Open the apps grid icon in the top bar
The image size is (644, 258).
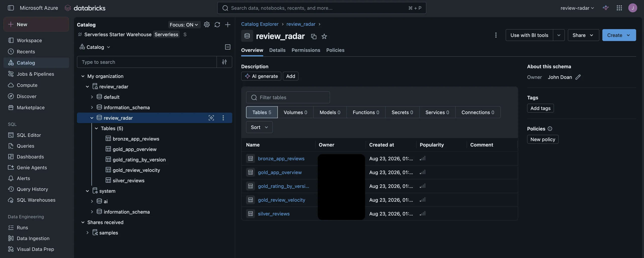coord(619,8)
